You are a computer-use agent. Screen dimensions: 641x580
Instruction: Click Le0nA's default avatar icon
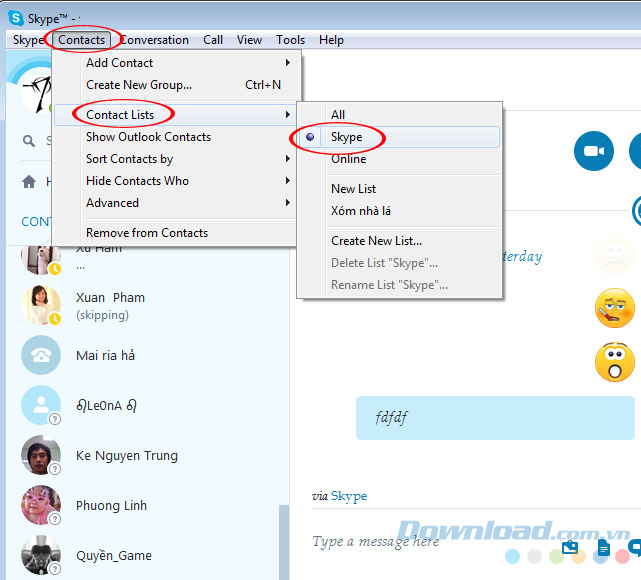coord(41,405)
